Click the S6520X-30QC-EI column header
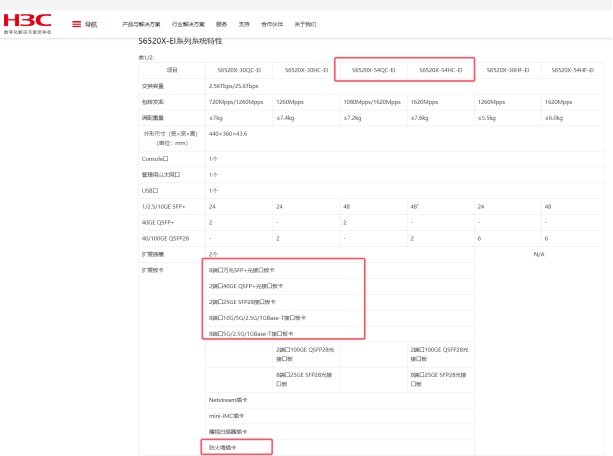613x456 pixels. (x=238, y=70)
